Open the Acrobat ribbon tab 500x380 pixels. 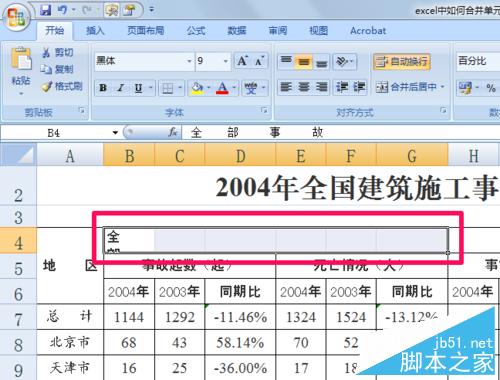(x=368, y=31)
